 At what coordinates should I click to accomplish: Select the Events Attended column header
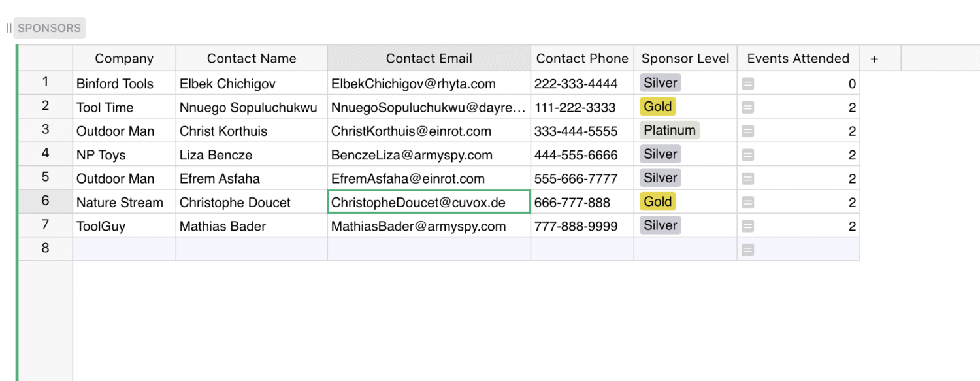[798, 58]
